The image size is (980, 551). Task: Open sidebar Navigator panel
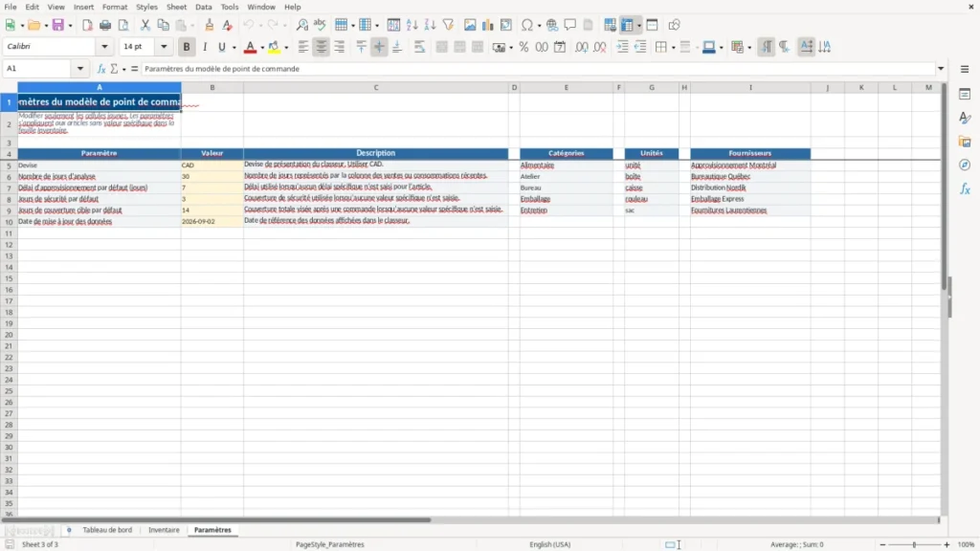click(x=965, y=165)
